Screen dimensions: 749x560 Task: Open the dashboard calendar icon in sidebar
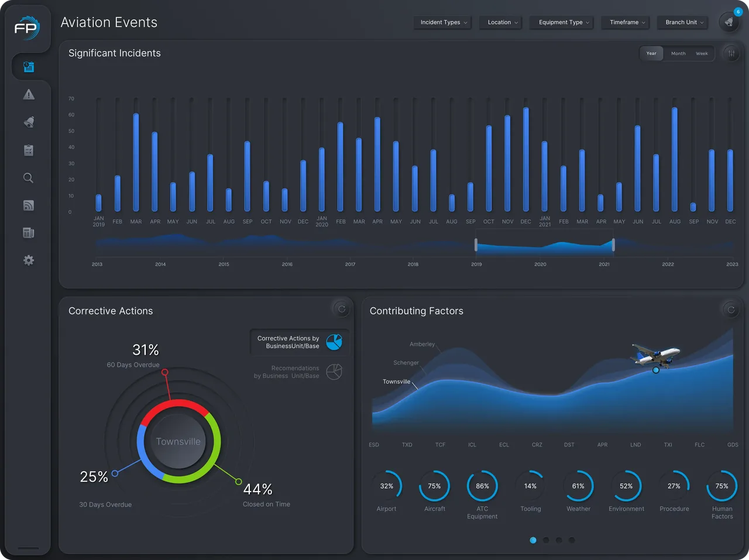29,67
